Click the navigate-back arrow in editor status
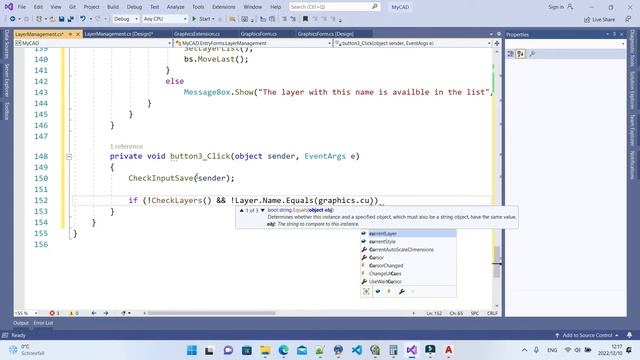Screen dimensions: 640x360 94,313
